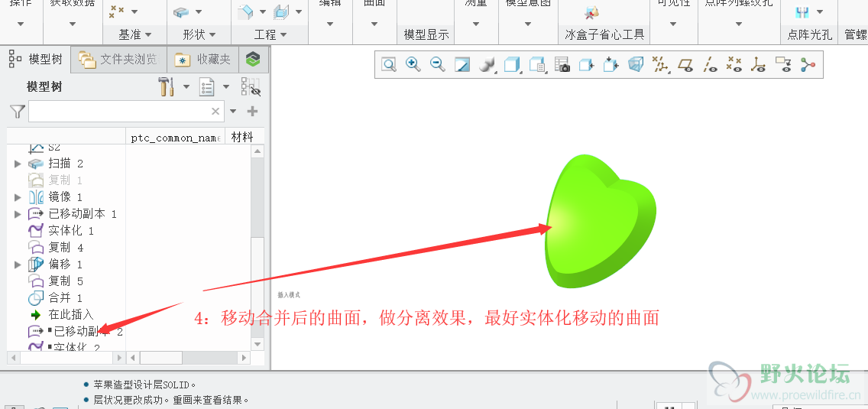Open the 基准 group dropdown
The height and width of the screenshot is (409, 868).
pyautogui.click(x=134, y=35)
